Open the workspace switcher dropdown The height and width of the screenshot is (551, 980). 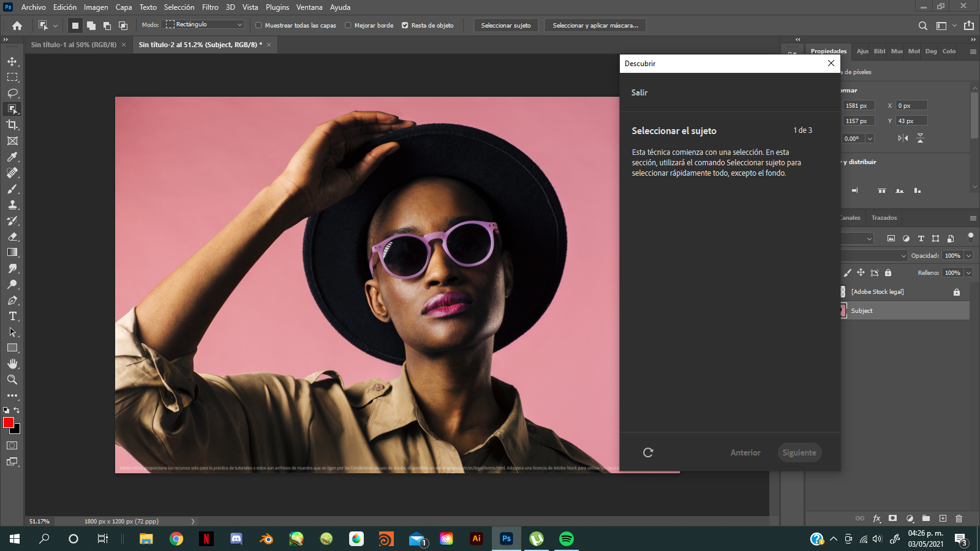tap(954, 26)
